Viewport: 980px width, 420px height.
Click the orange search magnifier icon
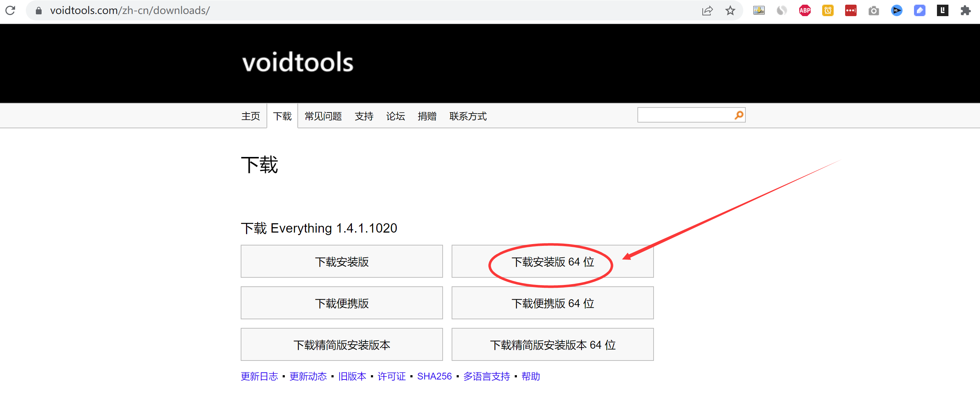[x=739, y=115]
